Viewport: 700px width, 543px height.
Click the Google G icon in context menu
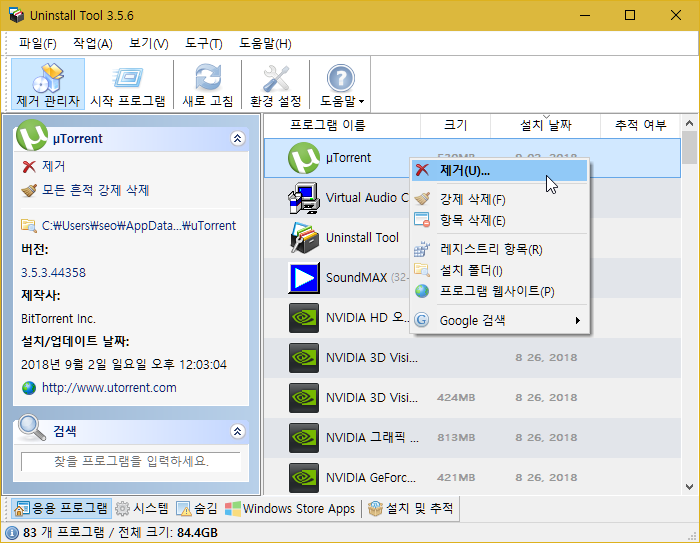click(x=422, y=320)
